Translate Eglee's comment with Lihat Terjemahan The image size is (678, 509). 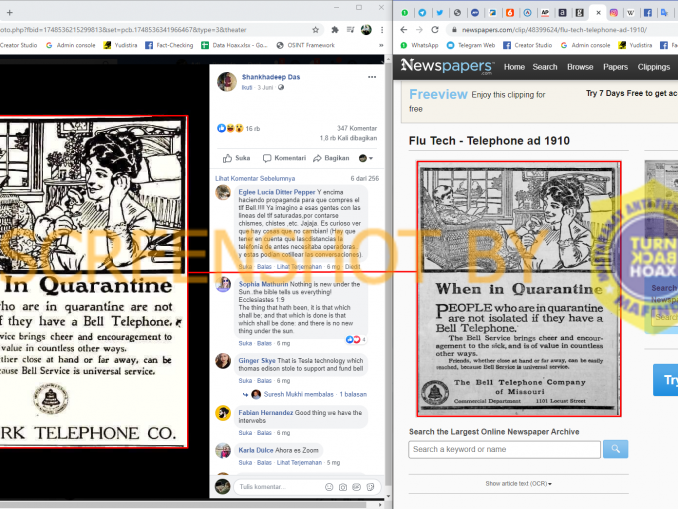pyautogui.click(x=299, y=267)
